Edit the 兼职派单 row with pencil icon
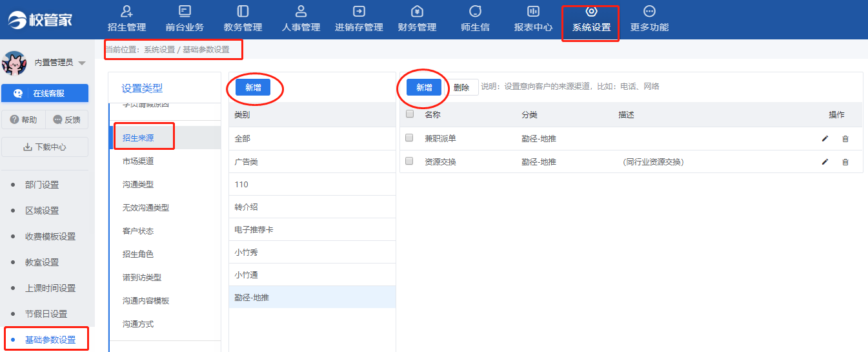This screenshot has height=352, width=868. (825, 138)
